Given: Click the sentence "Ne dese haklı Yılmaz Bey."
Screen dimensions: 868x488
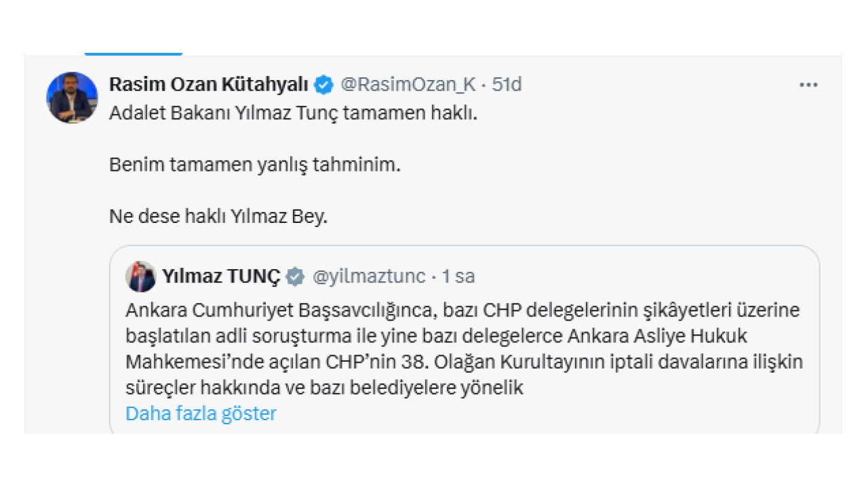Looking at the screenshot, I should (x=218, y=217).
